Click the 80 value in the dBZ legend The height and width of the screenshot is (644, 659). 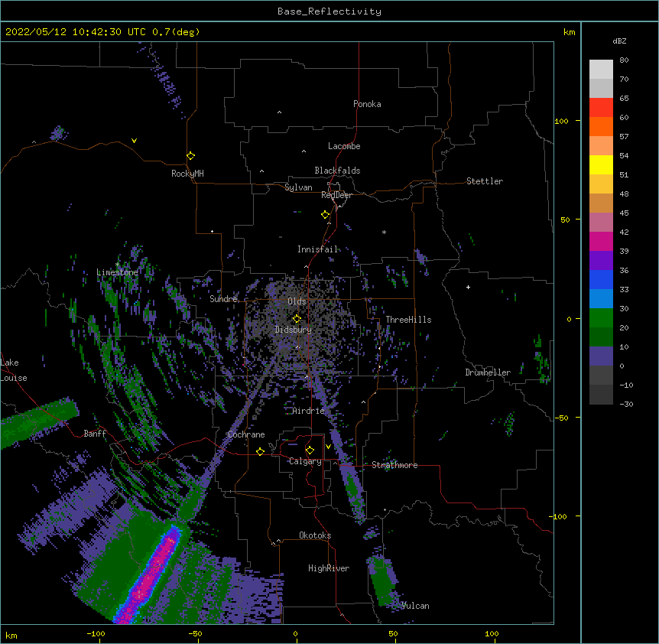click(624, 60)
